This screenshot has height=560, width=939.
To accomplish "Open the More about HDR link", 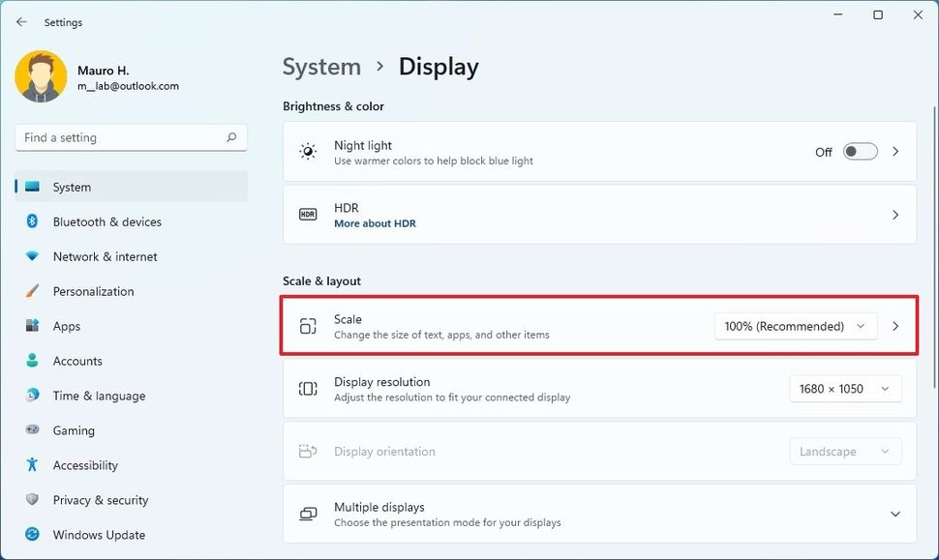I will tap(375, 223).
